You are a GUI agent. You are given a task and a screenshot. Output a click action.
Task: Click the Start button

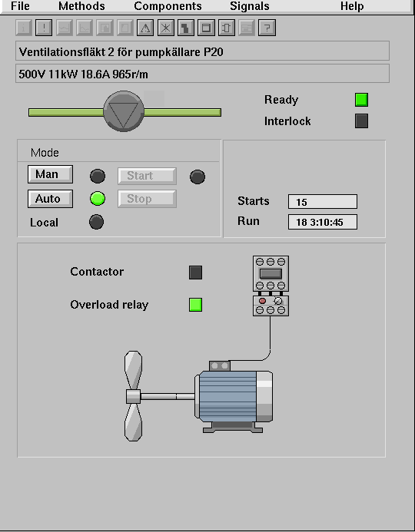(x=147, y=176)
